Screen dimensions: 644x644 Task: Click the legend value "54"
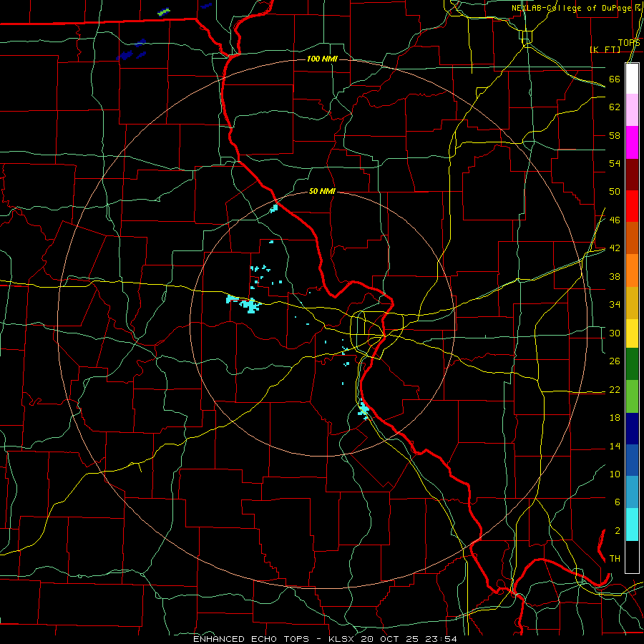pos(615,163)
